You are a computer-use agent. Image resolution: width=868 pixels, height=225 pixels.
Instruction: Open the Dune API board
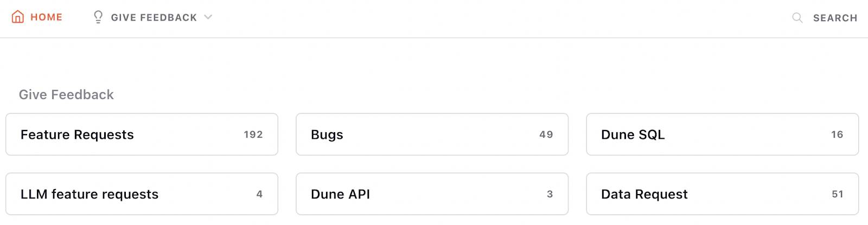point(432,194)
